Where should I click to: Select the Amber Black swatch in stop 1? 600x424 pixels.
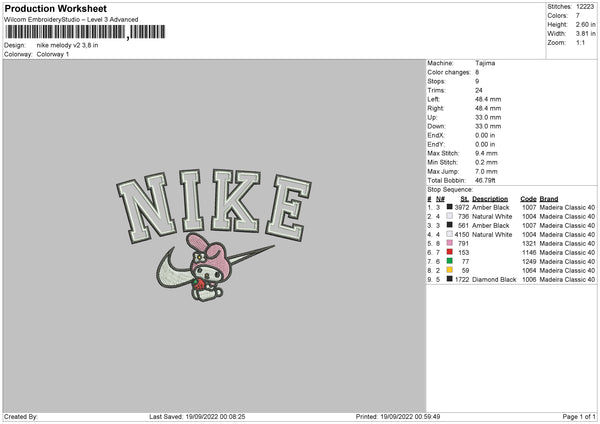tap(450, 207)
